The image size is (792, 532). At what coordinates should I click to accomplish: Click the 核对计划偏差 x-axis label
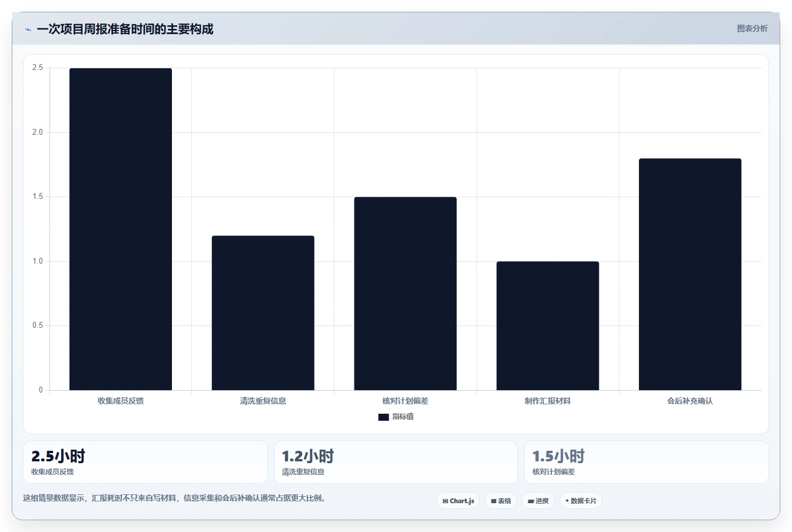click(405, 401)
